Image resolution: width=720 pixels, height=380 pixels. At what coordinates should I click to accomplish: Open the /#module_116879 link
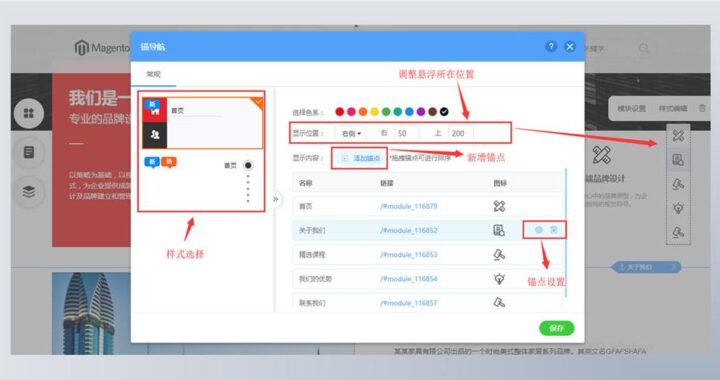click(x=409, y=207)
